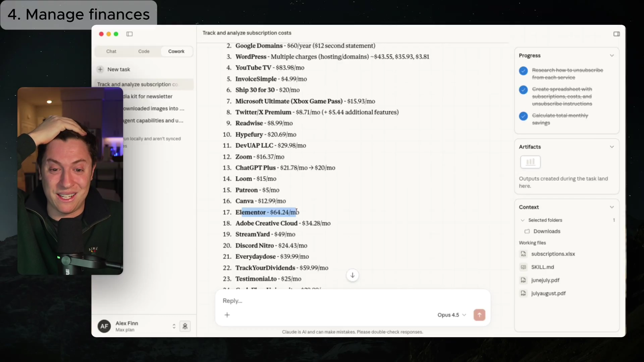Screen dimensions: 644x362
Task: Toggle the 'Research how to unsubscribe' checkmark
Action: click(523, 71)
